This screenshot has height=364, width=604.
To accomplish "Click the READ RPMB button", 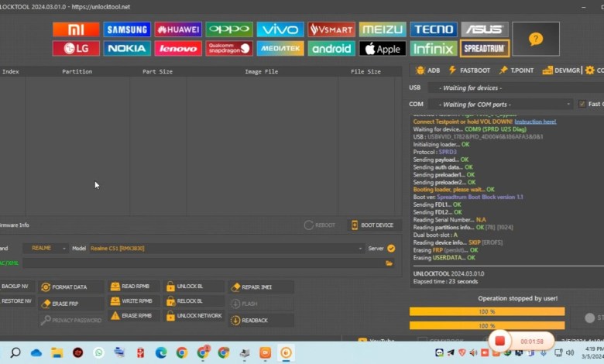I will 133,287.
